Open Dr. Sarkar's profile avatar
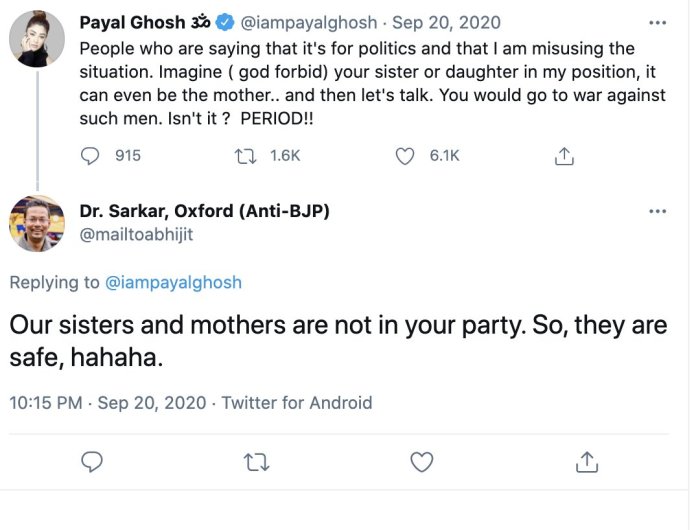Image resolution: width=696 pixels, height=530 pixels. (x=37, y=223)
